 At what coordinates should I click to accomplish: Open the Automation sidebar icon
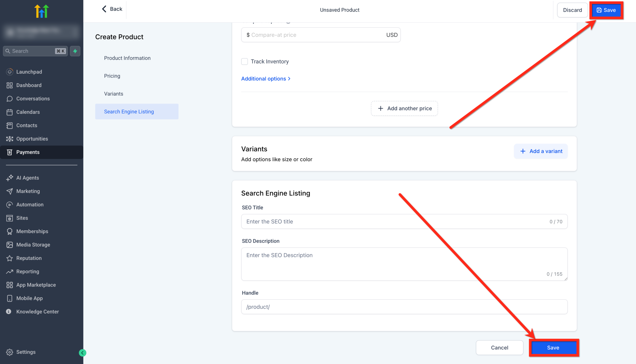click(9, 205)
